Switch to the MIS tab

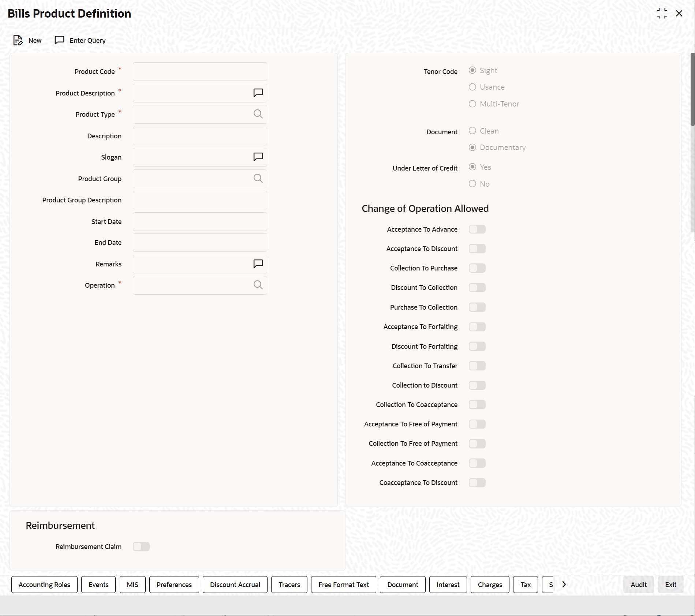(x=132, y=585)
